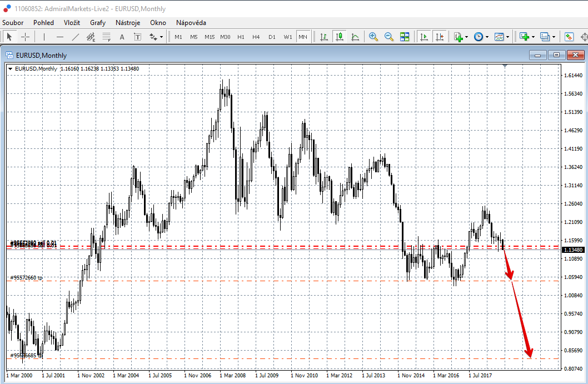Screen dimensions: 588x384
Task: Click the Periodicity clock icon
Action: [479, 37]
